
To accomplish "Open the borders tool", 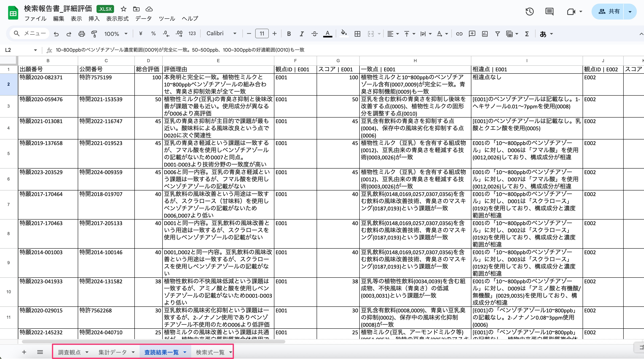I will [x=357, y=34].
